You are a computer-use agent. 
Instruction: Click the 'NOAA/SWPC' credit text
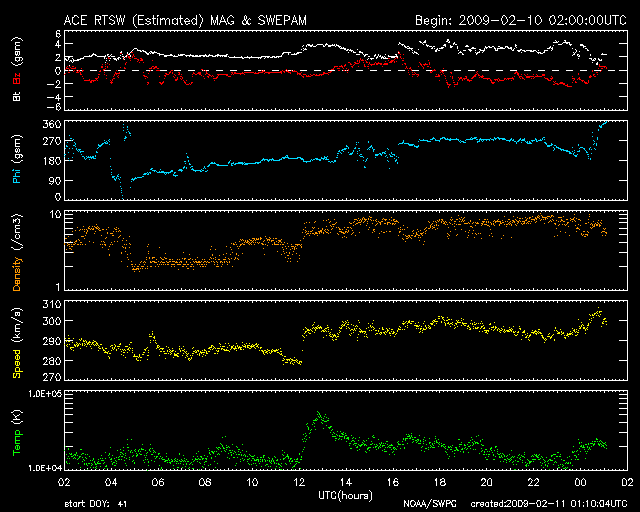[430, 504]
